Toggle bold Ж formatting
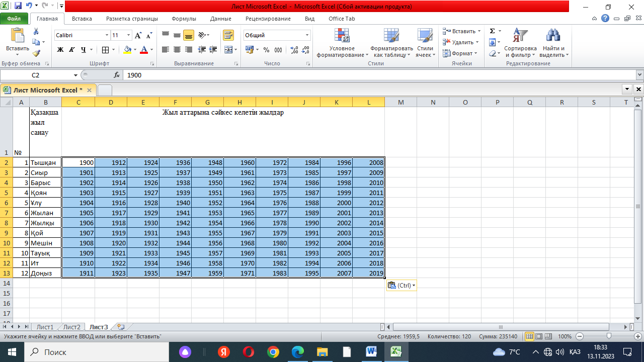Viewport: 644px width, 362px height. (x=60, y=50)
